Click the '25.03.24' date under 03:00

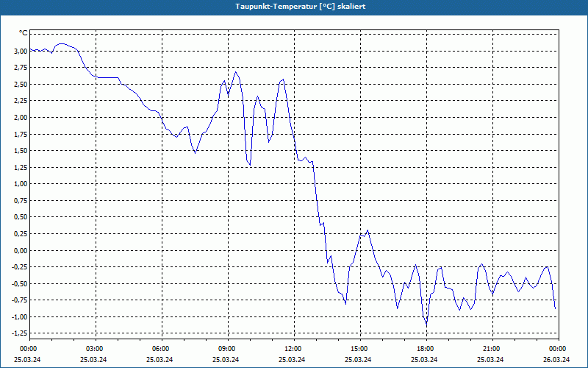coord(94,359)
